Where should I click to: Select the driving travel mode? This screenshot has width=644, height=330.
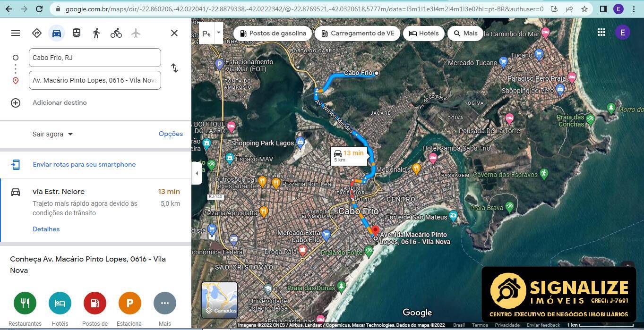click(x=57, y=33)
